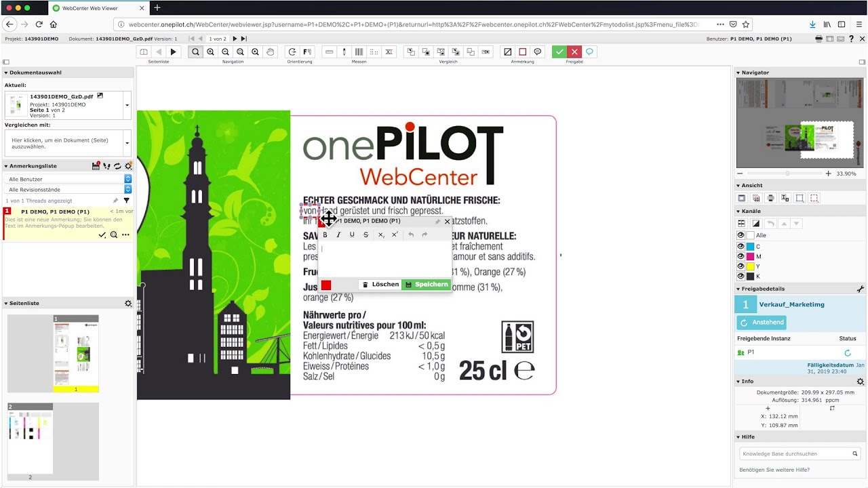This screenshot has height=488, width=868.
Task: Collapse the Hilfe panel
Action: click(x=738, y=437)
